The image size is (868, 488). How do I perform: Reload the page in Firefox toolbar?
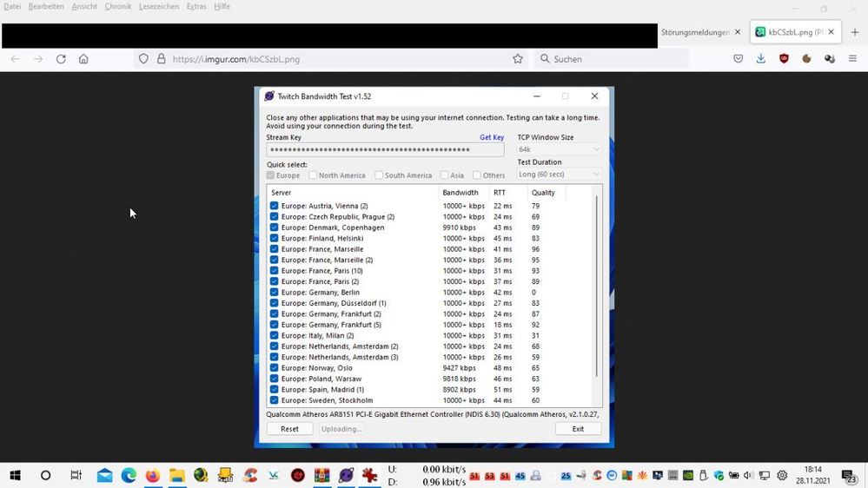[x=61, y=59]
